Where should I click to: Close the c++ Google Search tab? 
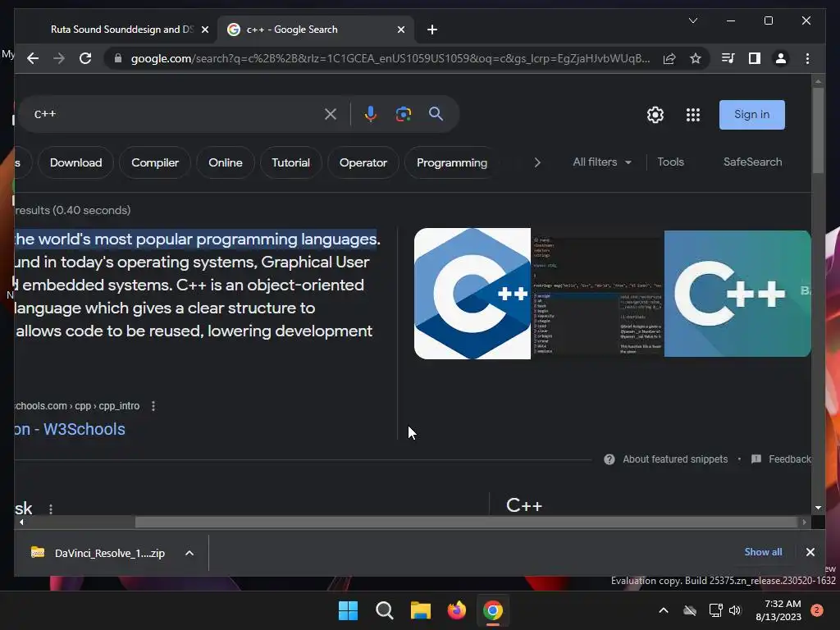pyautogui.click(x=400, y=30)
